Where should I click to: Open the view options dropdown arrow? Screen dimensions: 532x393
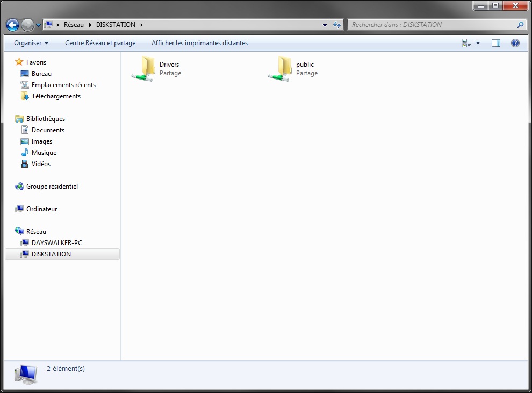478,43
